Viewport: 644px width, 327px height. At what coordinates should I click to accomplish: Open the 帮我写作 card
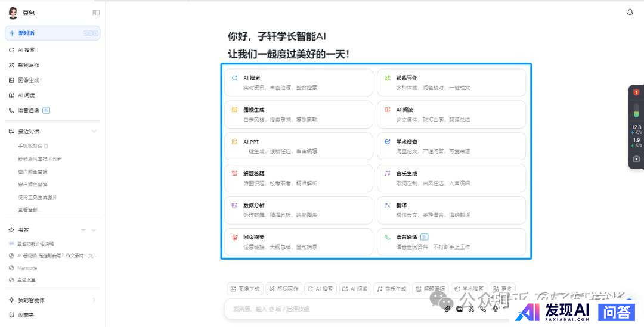pos(451,82)
